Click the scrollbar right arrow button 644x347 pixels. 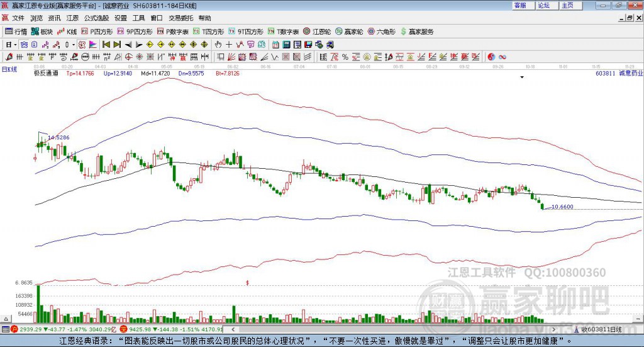click(553, 329)
